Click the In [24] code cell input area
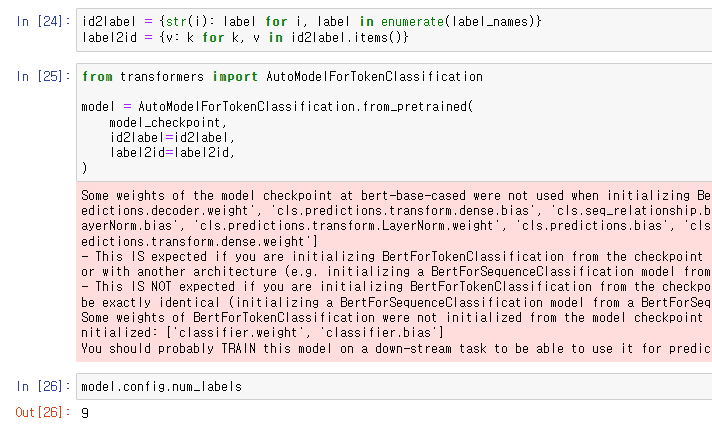Viewport: 712px width, 433px height. point(394,30)
